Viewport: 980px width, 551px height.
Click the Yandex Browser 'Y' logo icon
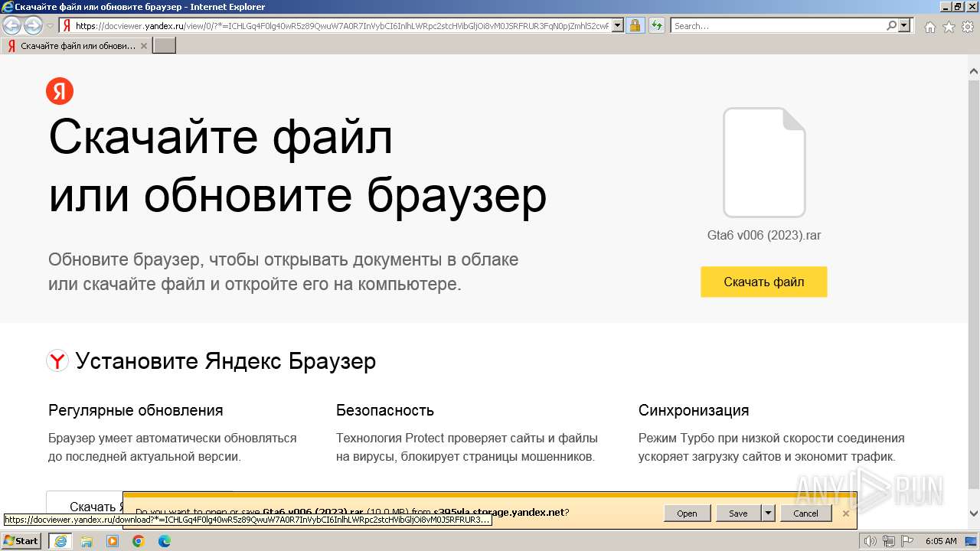[57, 361]
